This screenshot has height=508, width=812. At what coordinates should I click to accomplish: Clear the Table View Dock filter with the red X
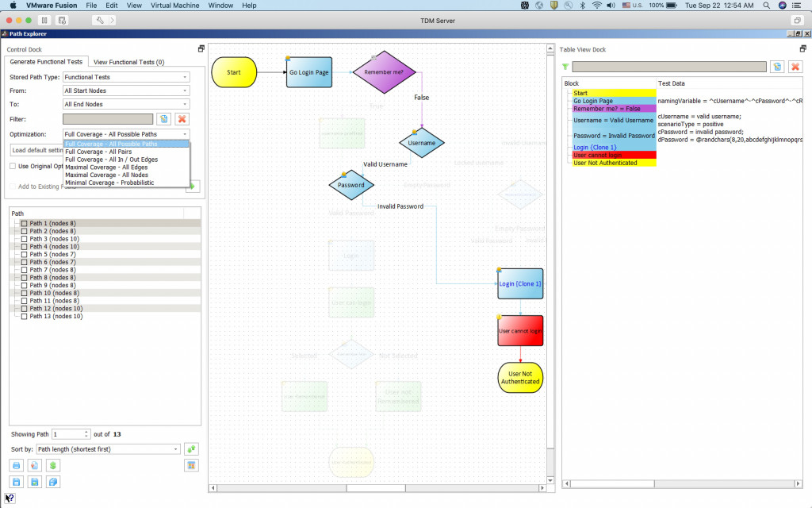click(795, 67)
